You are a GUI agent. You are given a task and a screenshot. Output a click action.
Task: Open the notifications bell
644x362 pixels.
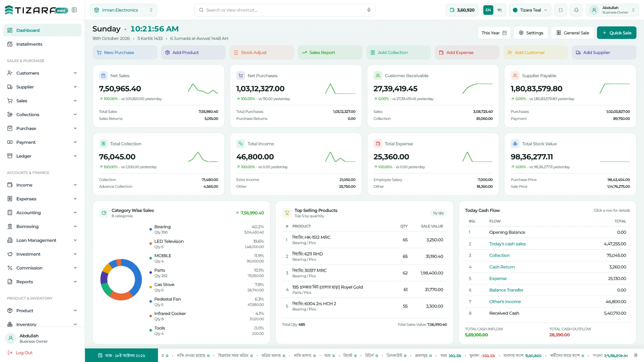point(576,10)
